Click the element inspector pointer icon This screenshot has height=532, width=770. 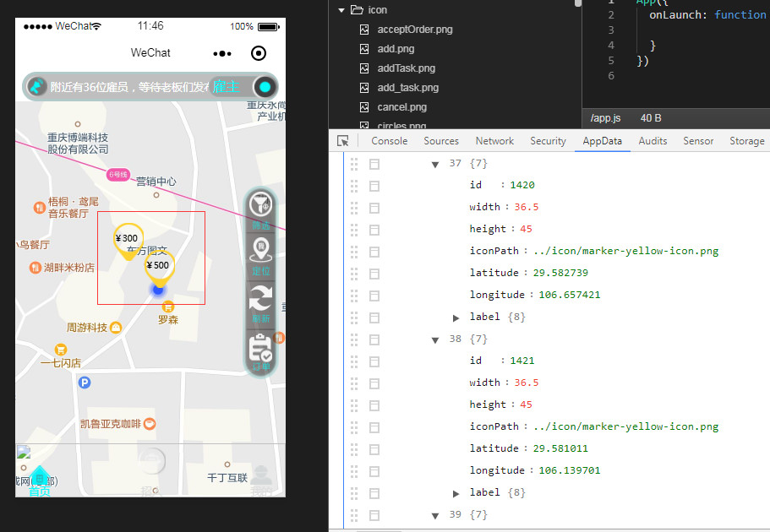click(343, 141)
